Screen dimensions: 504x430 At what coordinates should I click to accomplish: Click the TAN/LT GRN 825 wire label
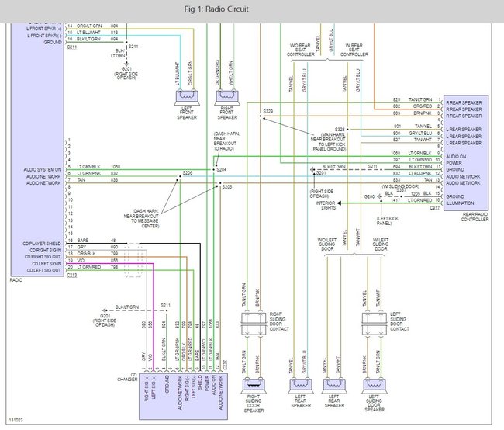[x=413, y=100]
